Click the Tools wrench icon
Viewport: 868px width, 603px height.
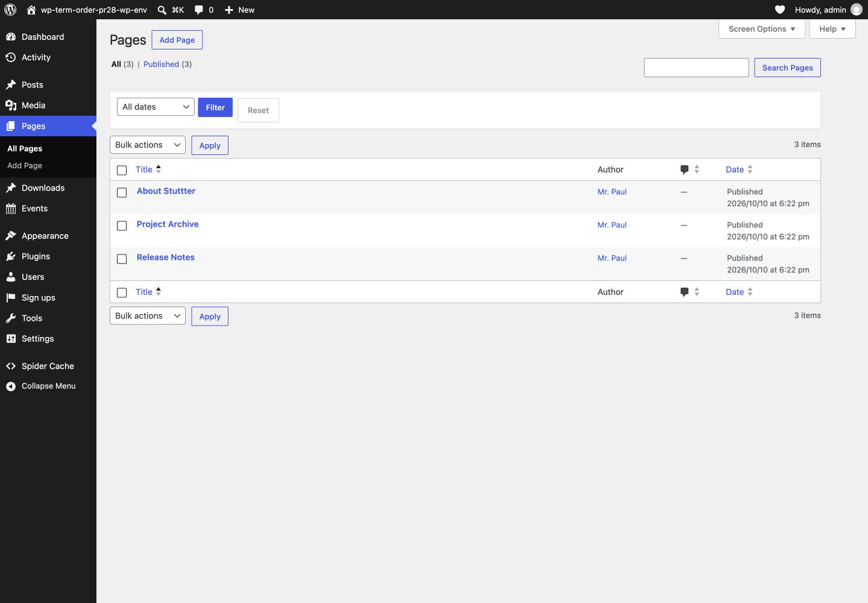11,318
